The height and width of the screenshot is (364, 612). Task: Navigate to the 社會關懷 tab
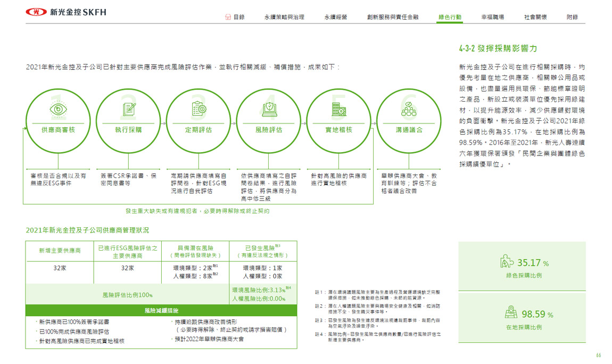pos(535,17)
